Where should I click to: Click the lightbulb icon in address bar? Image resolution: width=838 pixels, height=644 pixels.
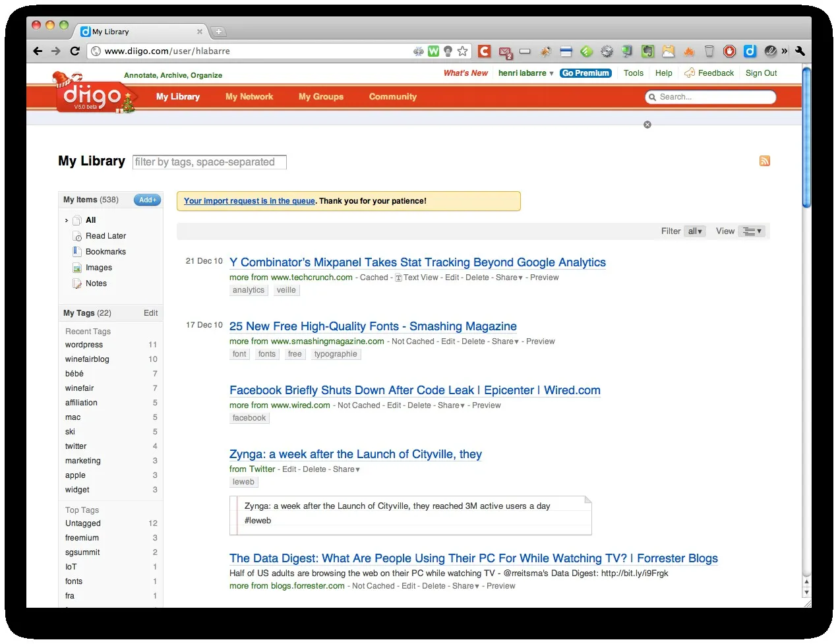coord(448,51)
